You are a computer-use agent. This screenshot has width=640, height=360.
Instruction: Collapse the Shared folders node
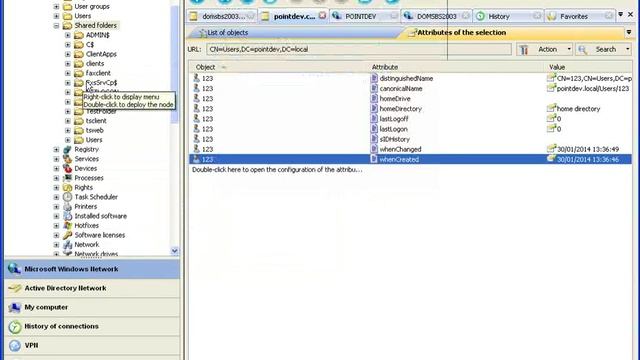click(56, 25)
